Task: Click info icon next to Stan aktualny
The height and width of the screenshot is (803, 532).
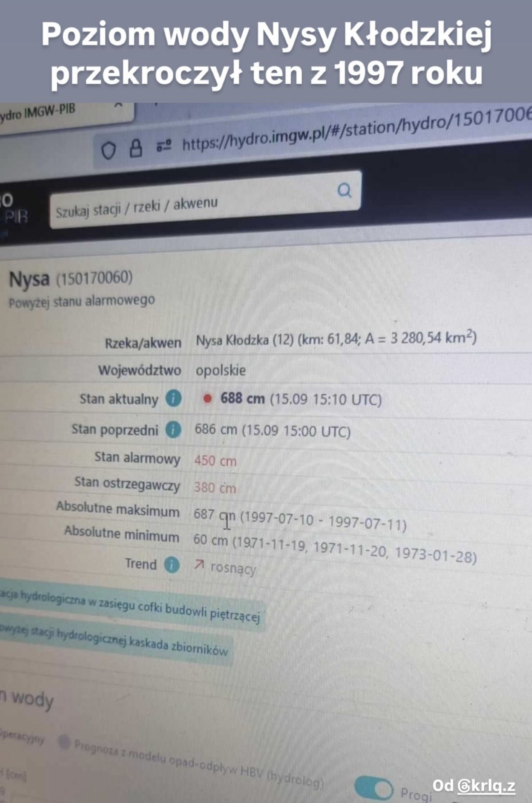Action: pyautogui.click(x=173, y=399)
